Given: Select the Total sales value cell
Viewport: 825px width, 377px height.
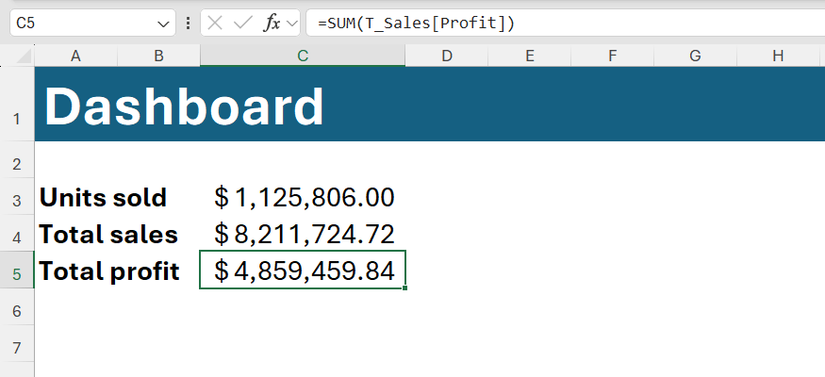Looking at the screenshot, I should click(x=303, y=234).
